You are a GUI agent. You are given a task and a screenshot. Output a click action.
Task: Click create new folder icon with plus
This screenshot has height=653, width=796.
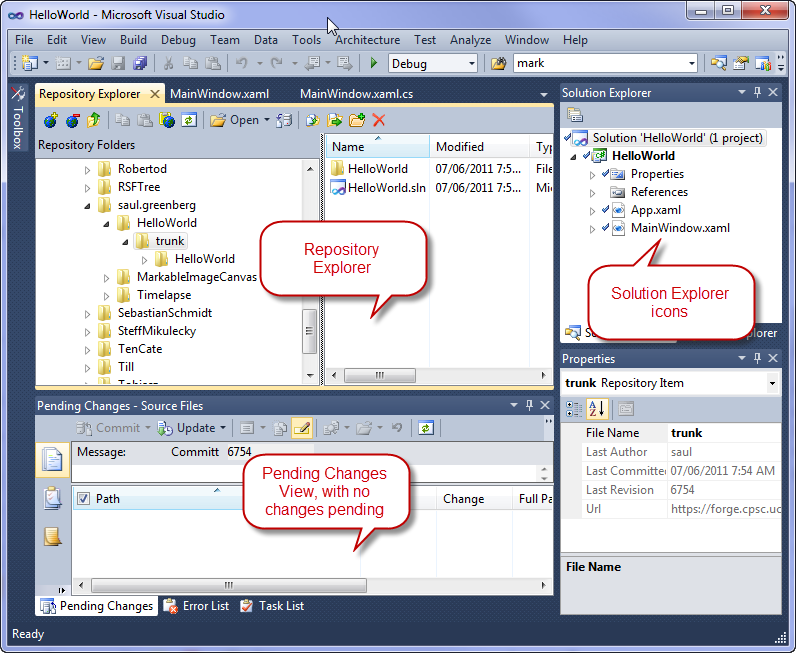357,120
